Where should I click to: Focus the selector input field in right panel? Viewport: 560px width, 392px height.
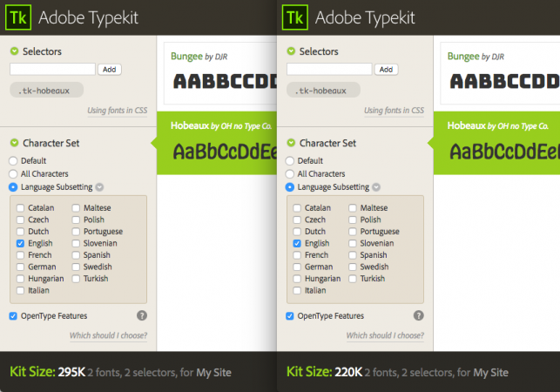tap(329, 69)
